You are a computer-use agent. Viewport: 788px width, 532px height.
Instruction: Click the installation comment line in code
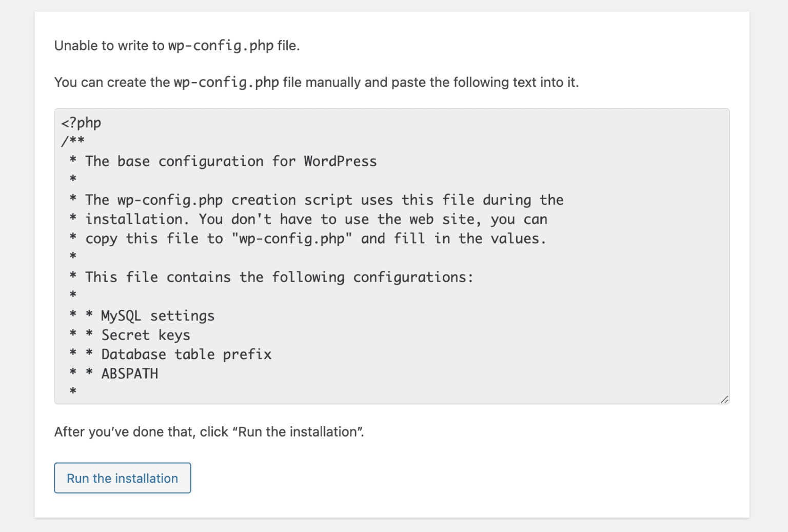pos(308,219)
